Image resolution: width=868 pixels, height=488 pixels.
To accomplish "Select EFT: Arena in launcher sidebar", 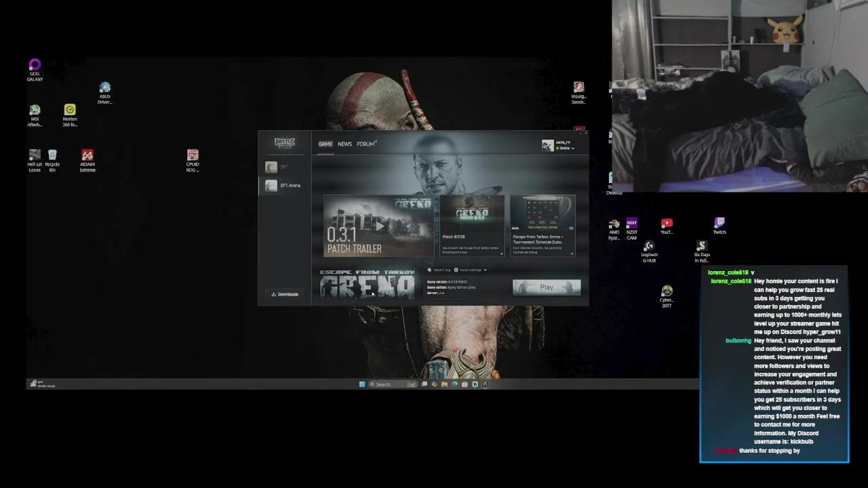I will (285, 186).
